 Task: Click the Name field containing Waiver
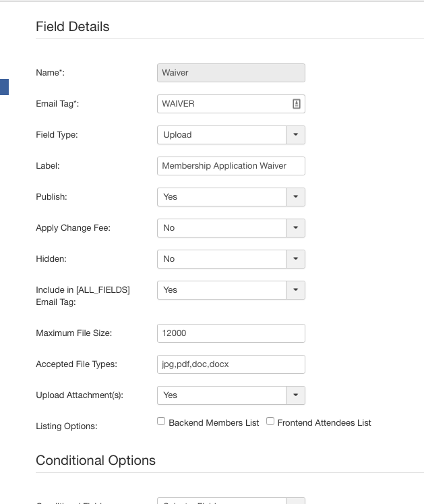click(x=231, y=73)
